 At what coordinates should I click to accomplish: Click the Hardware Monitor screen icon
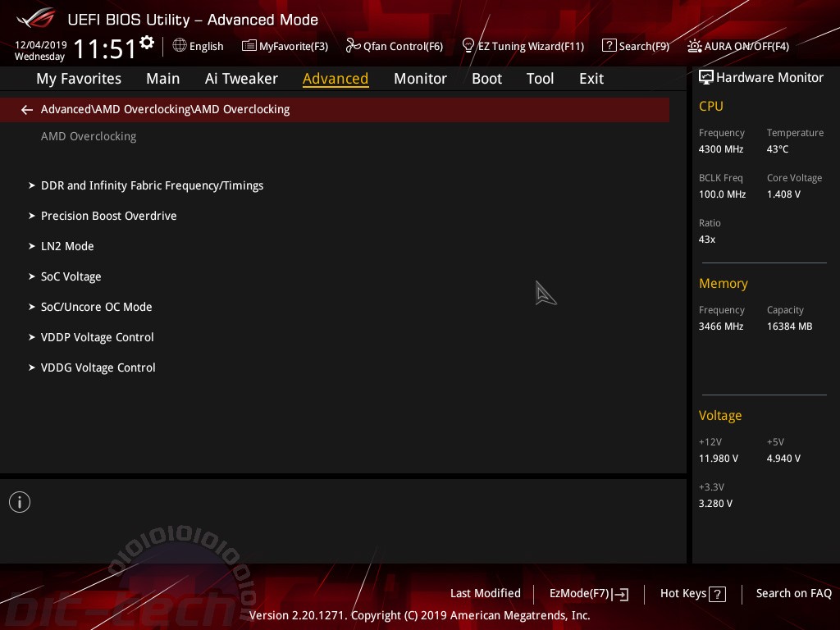pyautogui.click(x=706, y=77)
